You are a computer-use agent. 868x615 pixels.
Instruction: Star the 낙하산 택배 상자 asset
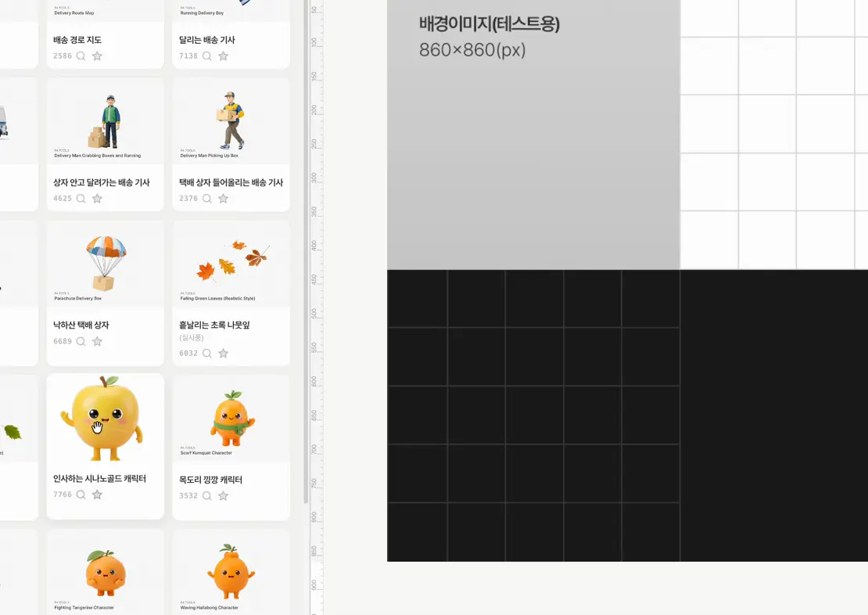click(97, 341)
